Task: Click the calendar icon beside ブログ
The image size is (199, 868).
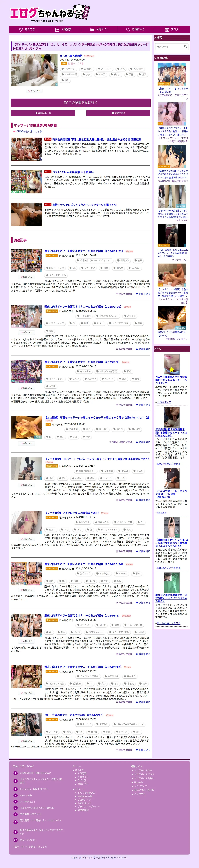Action: click(x=167, y=30)
